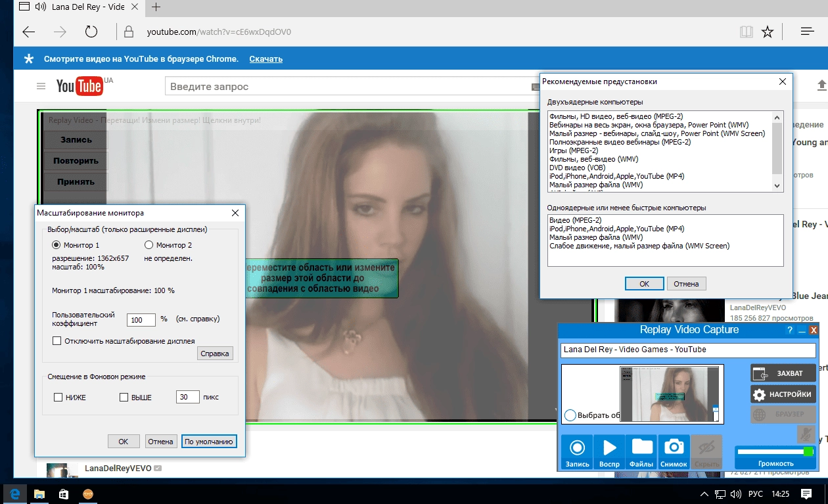Click the taskbar volume icon

point(735,494)
